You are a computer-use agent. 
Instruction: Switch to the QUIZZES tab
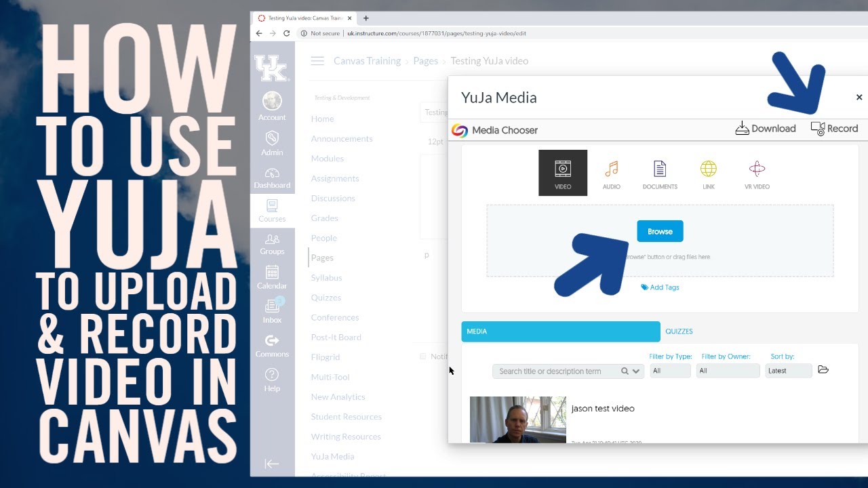tap(679, 331)
